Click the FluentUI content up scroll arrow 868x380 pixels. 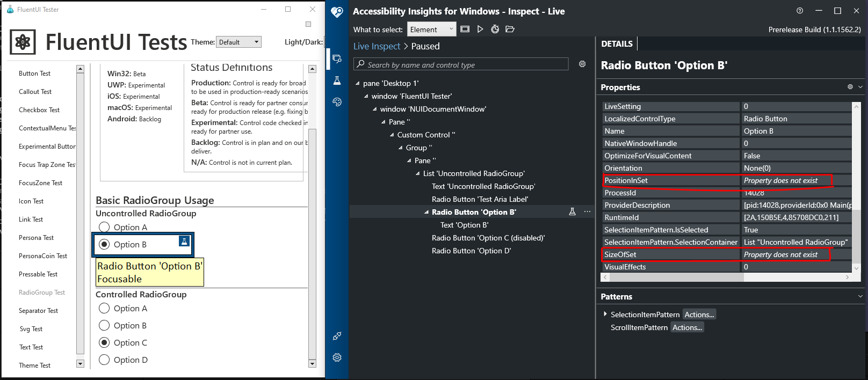[x=312, y=69]
